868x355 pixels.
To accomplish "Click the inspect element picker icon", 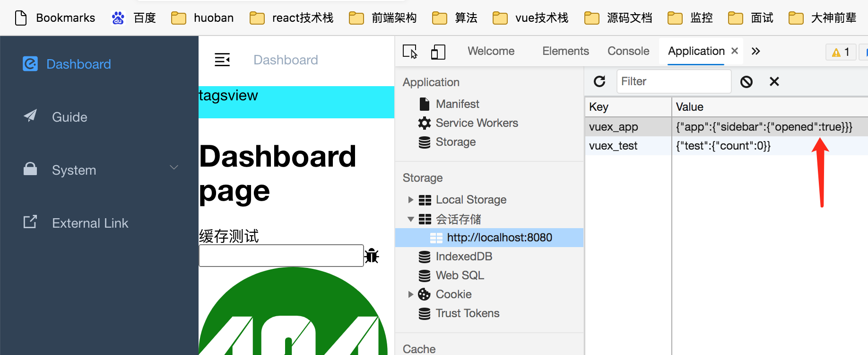I will tap(410, 52).
